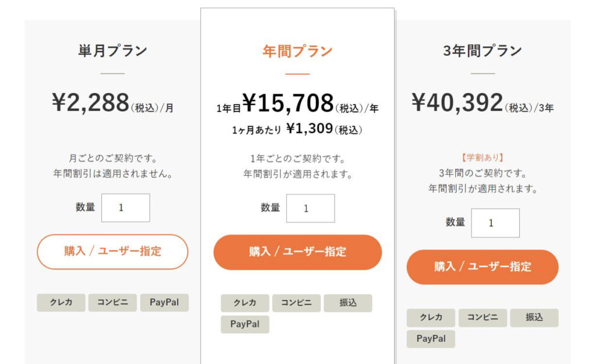Select クレカ tag under 年間プラン
This screenshot has width=596, height=364.
(x=245, y=303)
